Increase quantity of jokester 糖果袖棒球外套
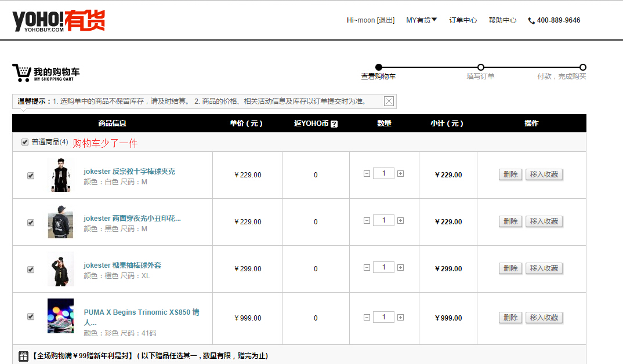Screen dimensions: 623x364 (400, 268)
